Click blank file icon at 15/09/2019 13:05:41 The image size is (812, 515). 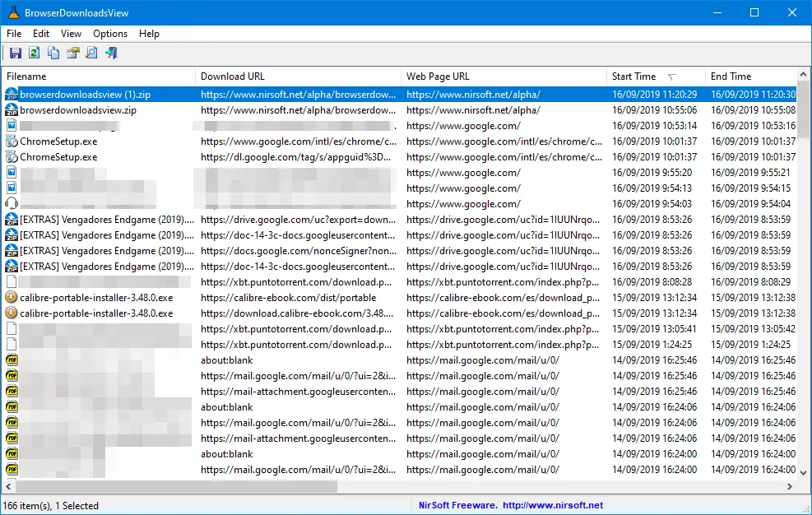[12, 328]
